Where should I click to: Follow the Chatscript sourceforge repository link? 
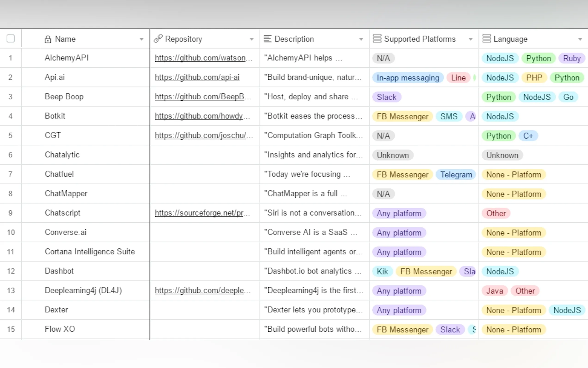pyautogui.click(x=199, y=213)
